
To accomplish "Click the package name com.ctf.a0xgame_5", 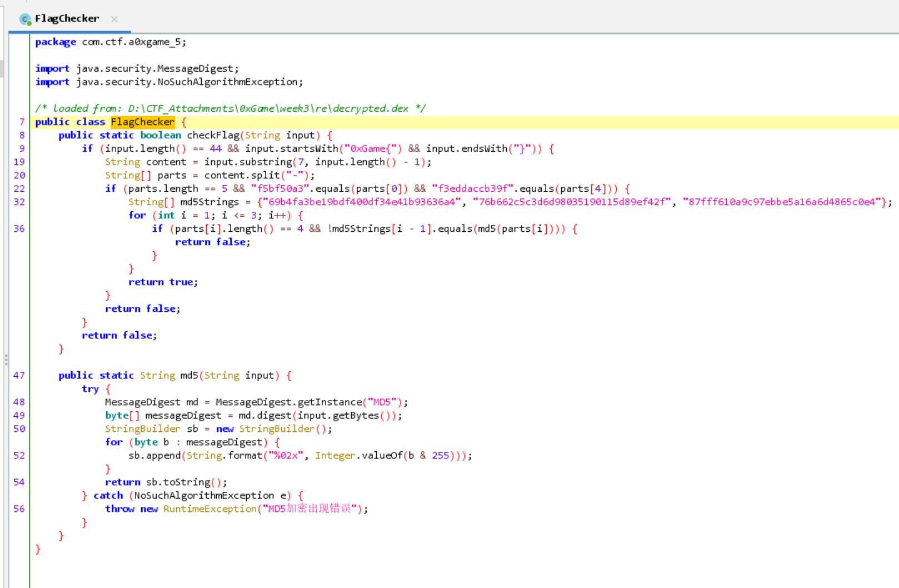I will pos(133,42).
